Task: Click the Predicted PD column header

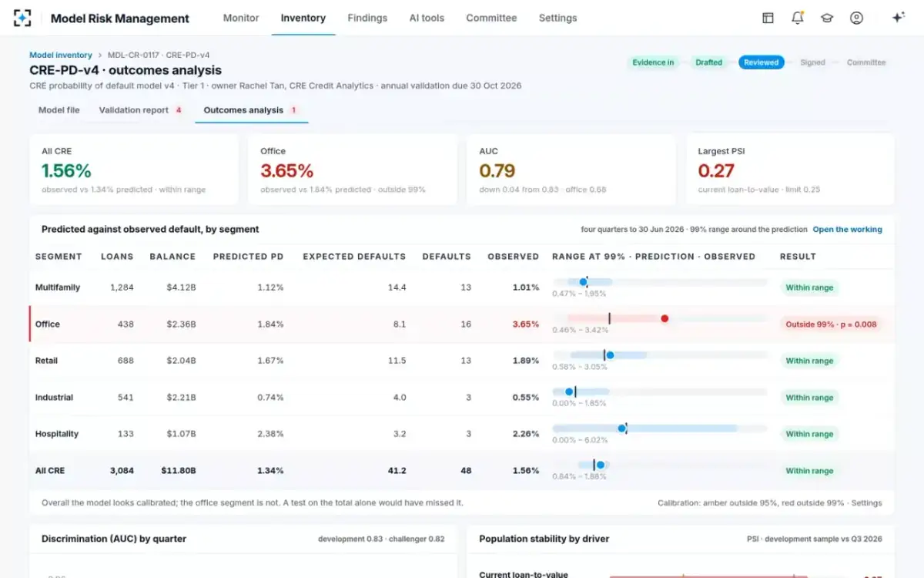Action: point(248,257)
